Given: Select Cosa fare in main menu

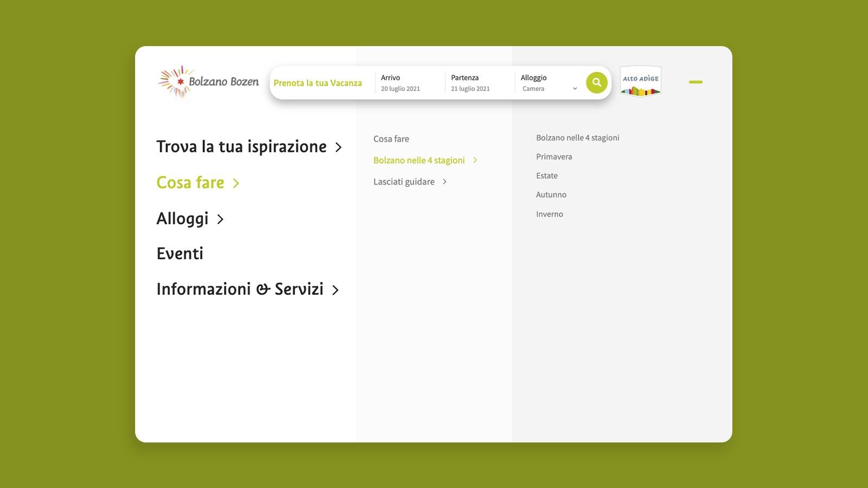Looking at the screenshot, I should tap(190, 183).
